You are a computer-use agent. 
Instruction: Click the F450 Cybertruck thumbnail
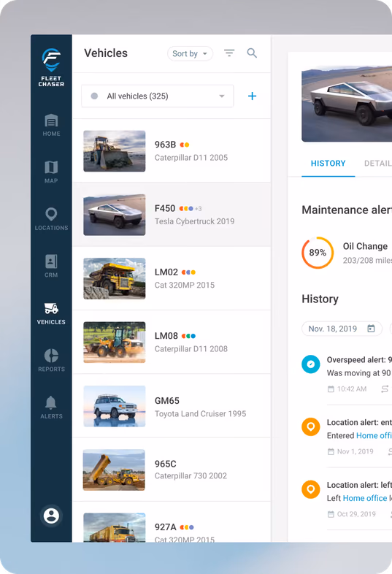114,215
